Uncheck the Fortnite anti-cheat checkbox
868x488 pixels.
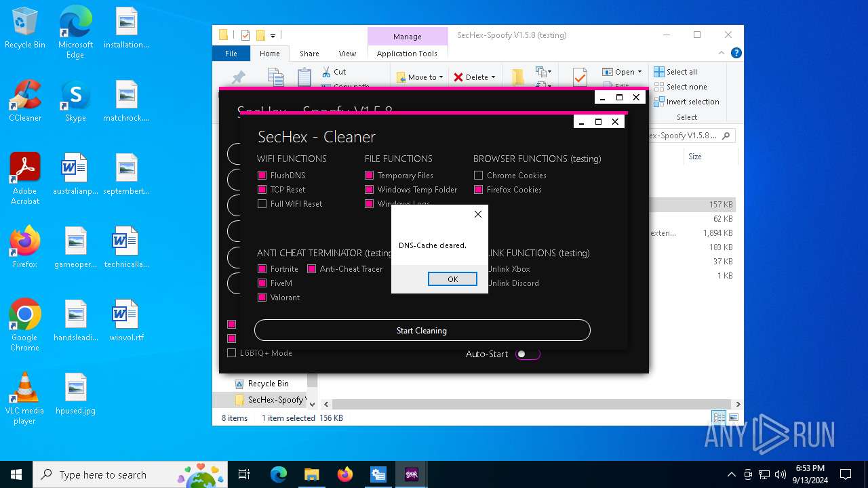pyautogui.click(x=262, y=268)
